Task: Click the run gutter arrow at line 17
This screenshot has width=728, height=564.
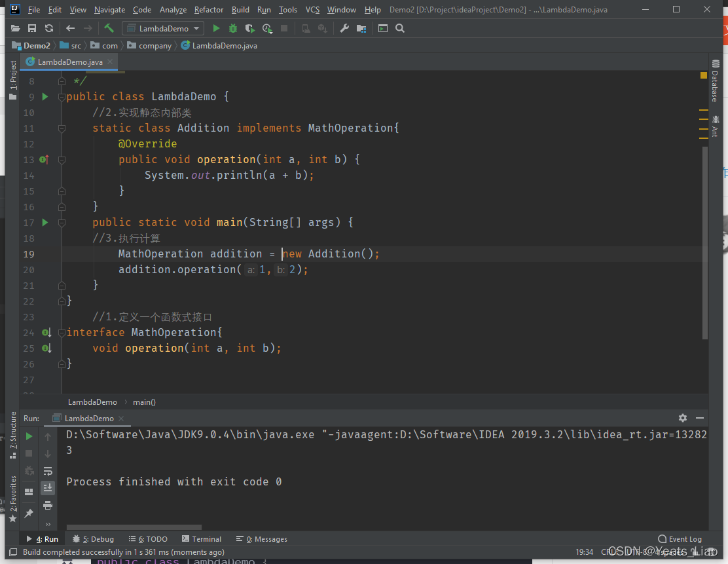Action: pyautogui.click(x=45, y=223)
